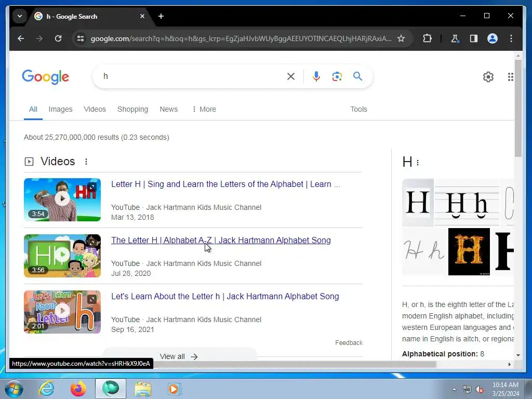
Task: Play the 3:56 chalkboard H video thumbnail
Action: pyautogui.click(x=62, y=256)
